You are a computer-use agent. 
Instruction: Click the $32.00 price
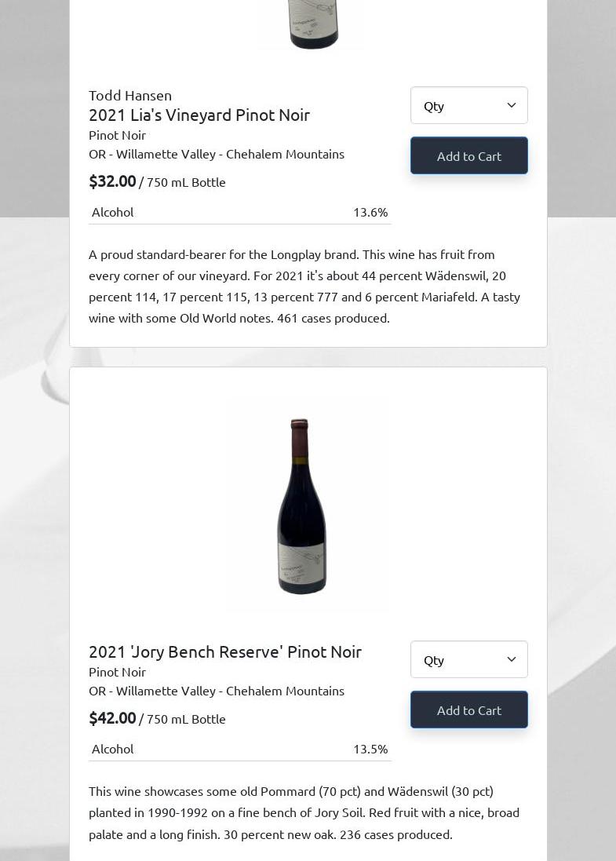point(112,181)
